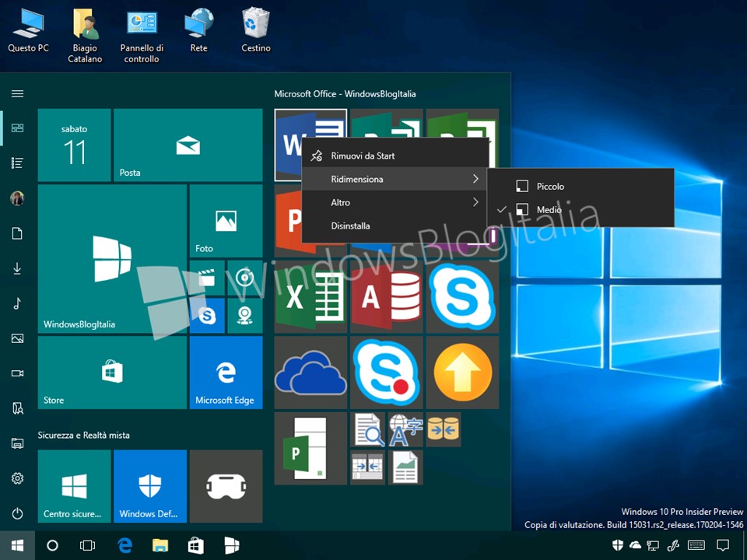The image size is (747, 560).
Task: Show pinned tiles view in Start rail
Action: pyautogui.click(x=18, y=128)
